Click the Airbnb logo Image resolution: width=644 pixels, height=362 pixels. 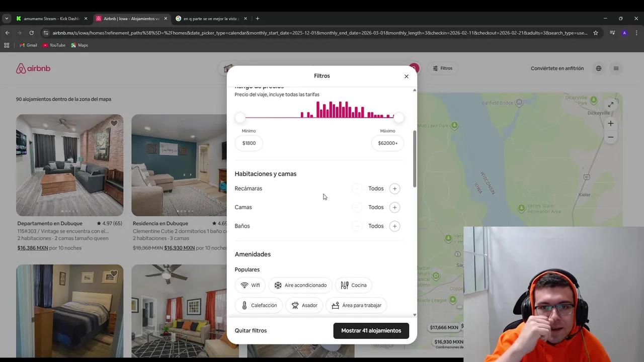point(33,68)
